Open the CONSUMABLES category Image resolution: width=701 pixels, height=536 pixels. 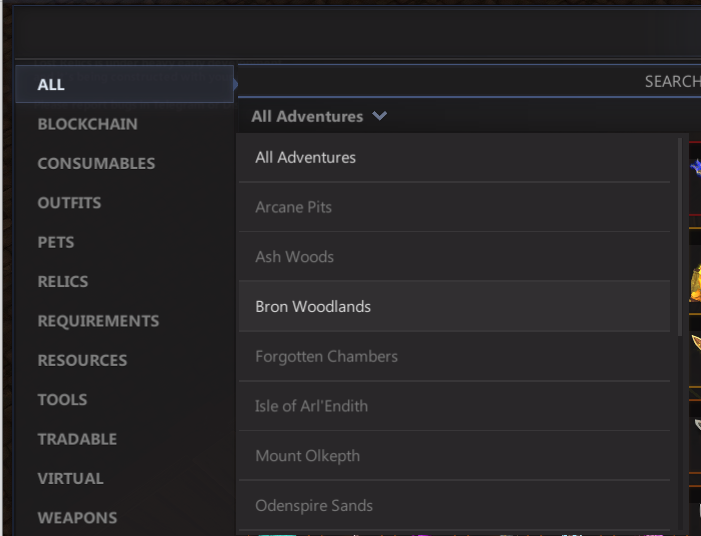pyautogui.click(x=96, y=163)
